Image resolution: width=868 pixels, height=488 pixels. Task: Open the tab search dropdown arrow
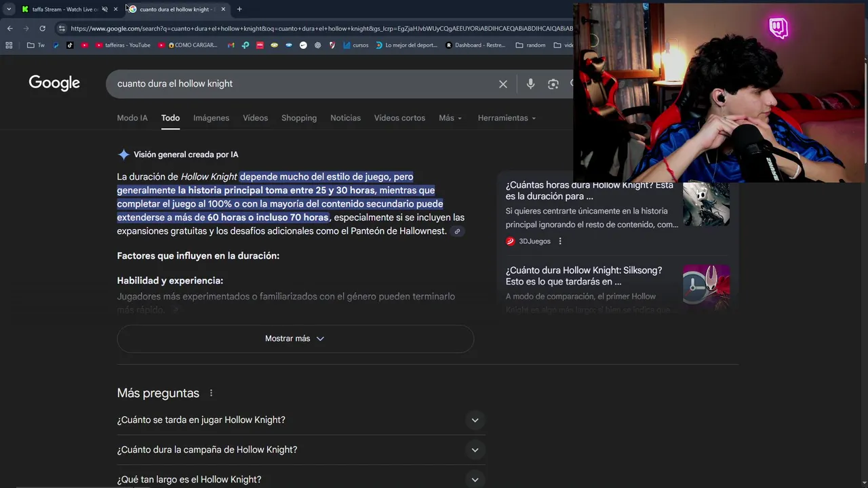click(x=9, y=9)
